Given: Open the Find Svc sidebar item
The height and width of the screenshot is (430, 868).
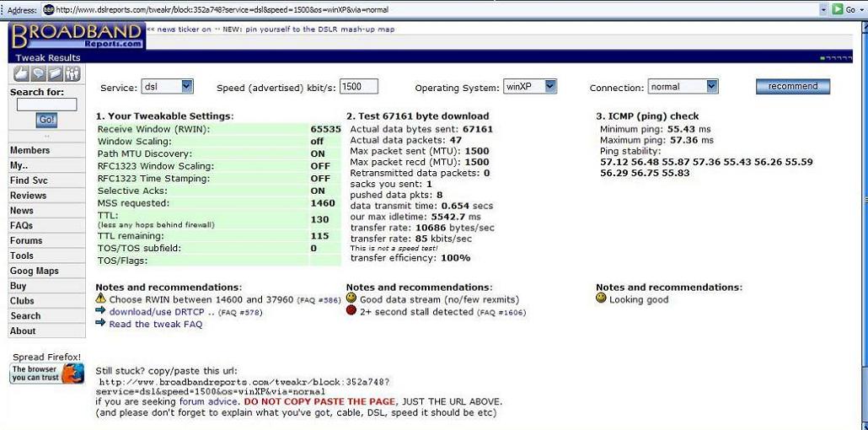Looking at the screenshot, I should tap(47, 180).
